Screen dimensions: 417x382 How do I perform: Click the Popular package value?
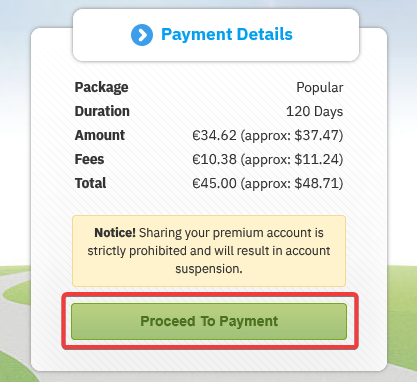(320, 88)
